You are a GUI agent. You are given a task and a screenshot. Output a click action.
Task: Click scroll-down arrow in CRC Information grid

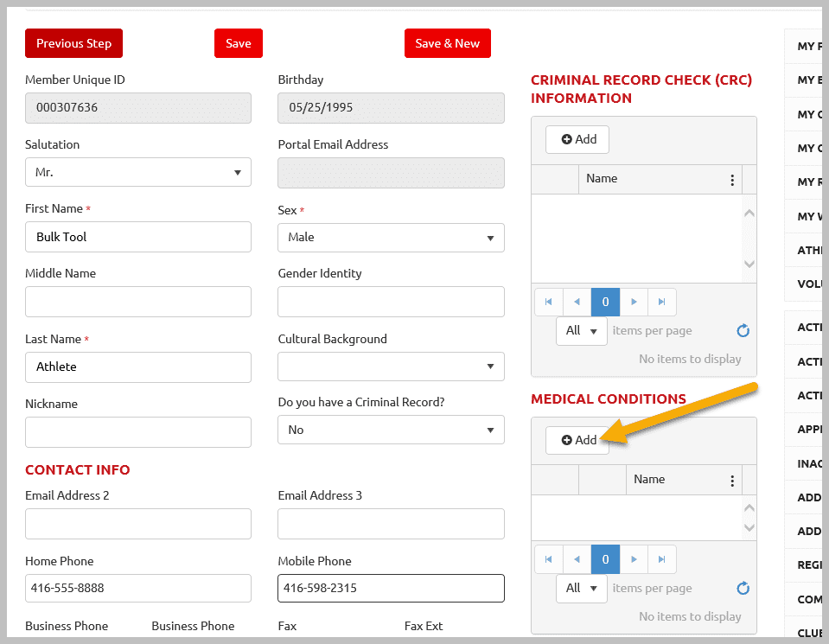point(749,264)
